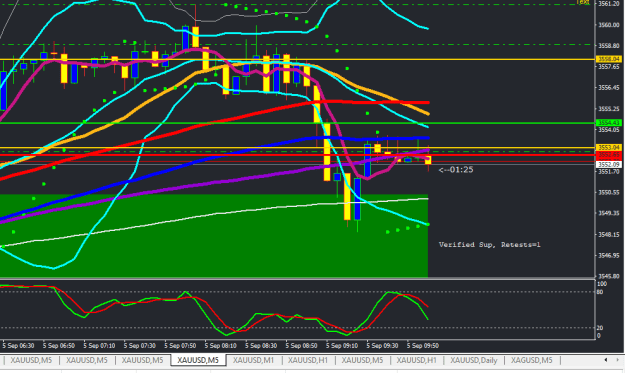Select the white 3552.09 current price label
This screenshot has height=373, width=625.
609,164
